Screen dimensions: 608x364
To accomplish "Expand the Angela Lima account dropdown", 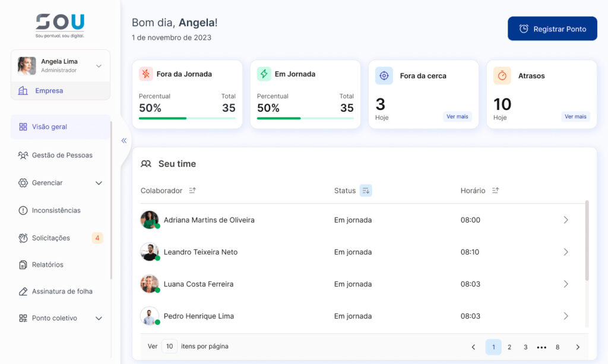I will [99, 66].
